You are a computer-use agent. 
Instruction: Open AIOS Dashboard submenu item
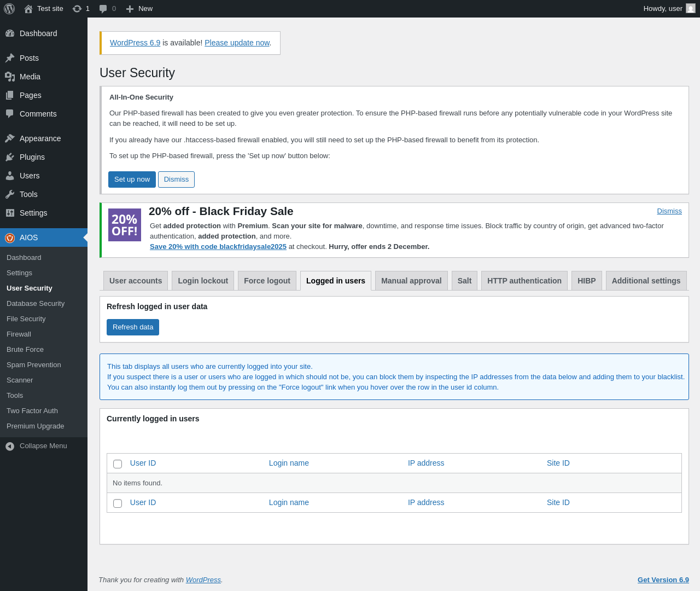tap(44, 258)
